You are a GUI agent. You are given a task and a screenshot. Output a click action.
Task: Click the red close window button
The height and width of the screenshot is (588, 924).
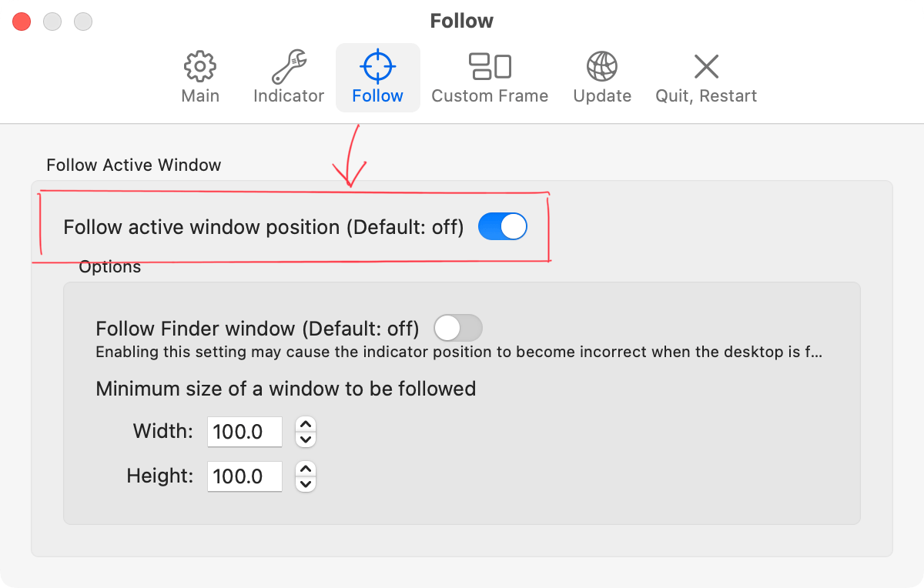[x=22, y=21]
